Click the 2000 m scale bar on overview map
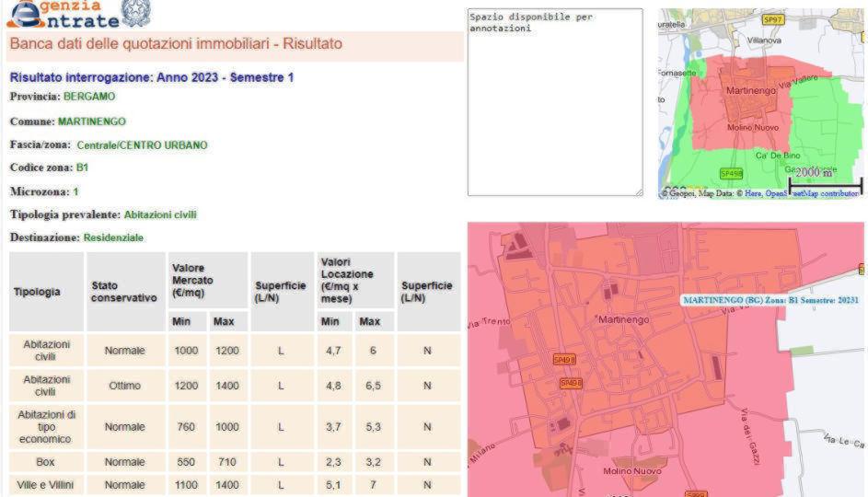This screenshot has height=497, width=868. (826, 181)
